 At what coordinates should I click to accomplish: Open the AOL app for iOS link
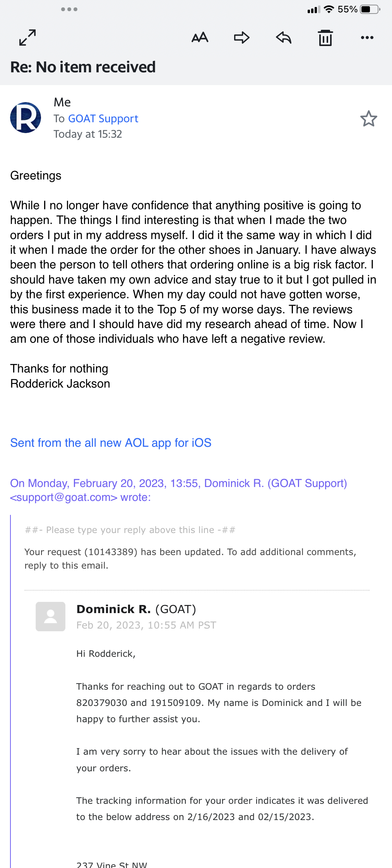111,443
